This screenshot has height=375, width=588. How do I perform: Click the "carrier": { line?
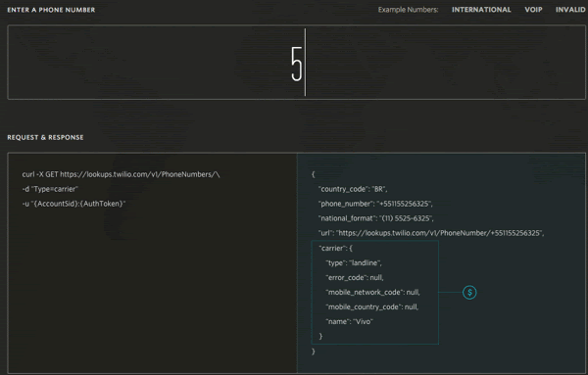pyautogui.click(x=335, y=248)
